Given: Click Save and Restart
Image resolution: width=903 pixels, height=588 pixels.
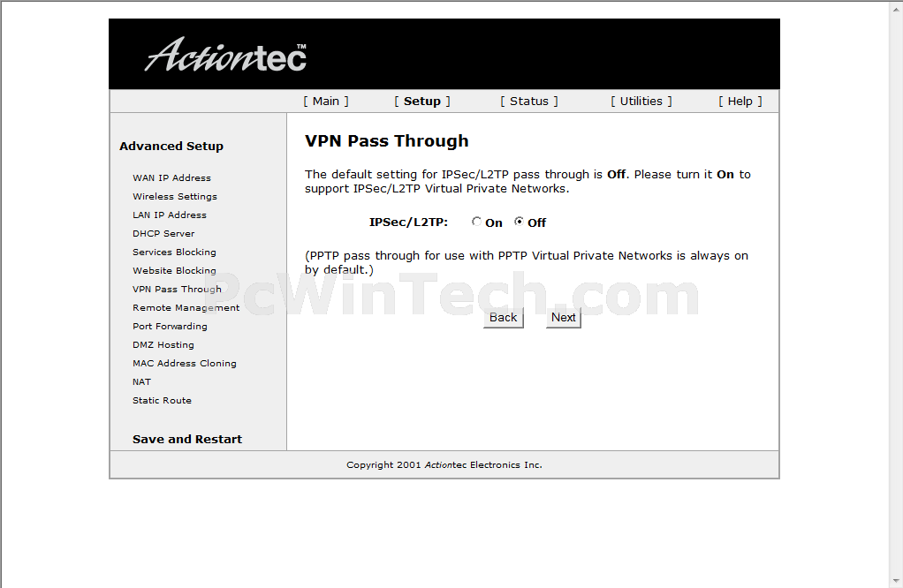Looking at the screenshot, I should (x=187, y=439).
